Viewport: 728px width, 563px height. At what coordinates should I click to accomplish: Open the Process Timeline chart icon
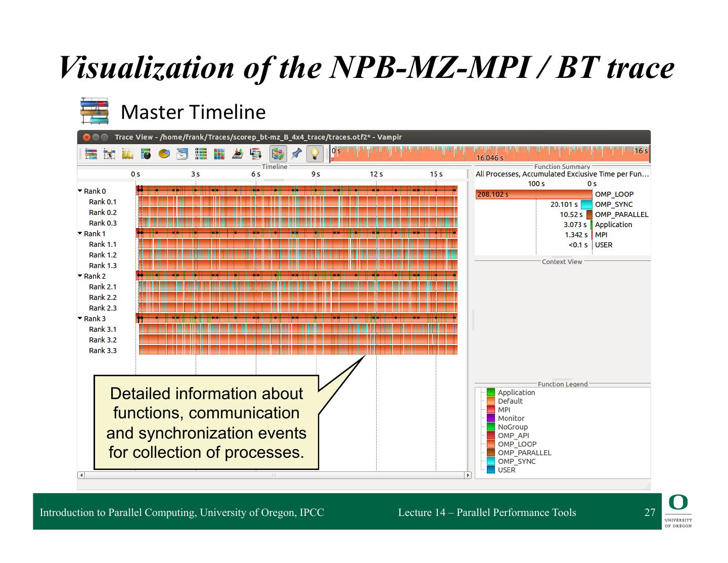coord(109,154)
